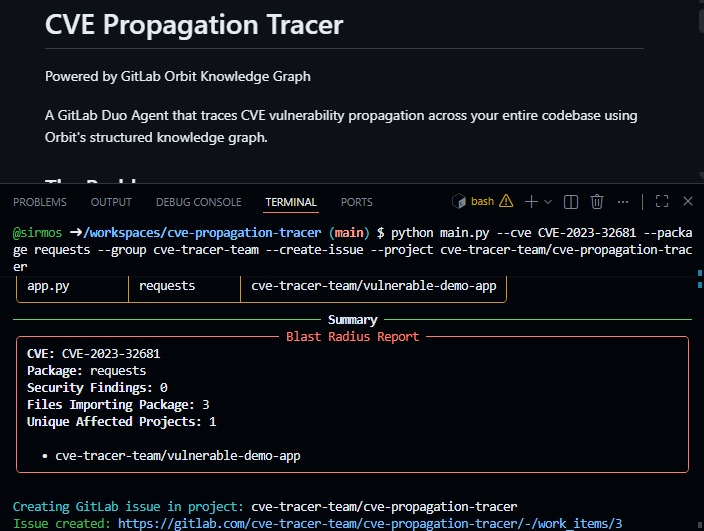Viewport: 704px width, 531px height.
Task: Expand the launch profile dropdown chevron
Action: (548, 202)
